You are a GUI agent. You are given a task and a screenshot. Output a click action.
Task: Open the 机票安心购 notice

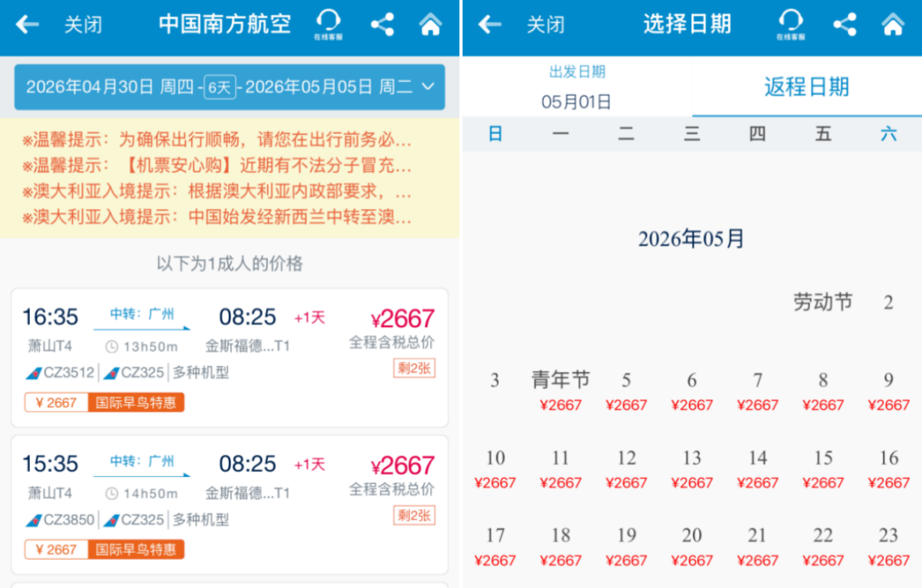point(216,166)
